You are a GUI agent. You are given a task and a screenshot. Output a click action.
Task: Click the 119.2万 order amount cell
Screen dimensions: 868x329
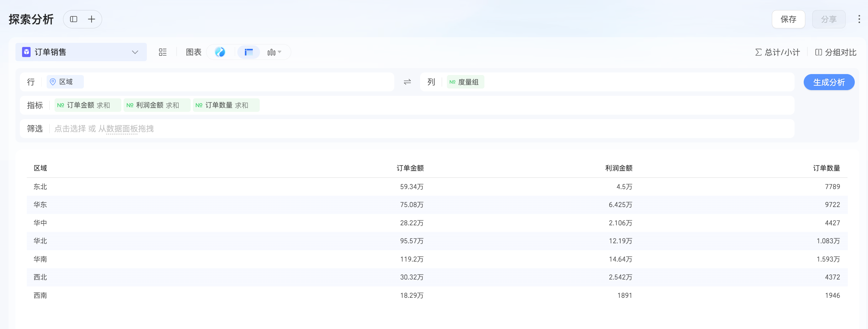(x=412, y=259)
